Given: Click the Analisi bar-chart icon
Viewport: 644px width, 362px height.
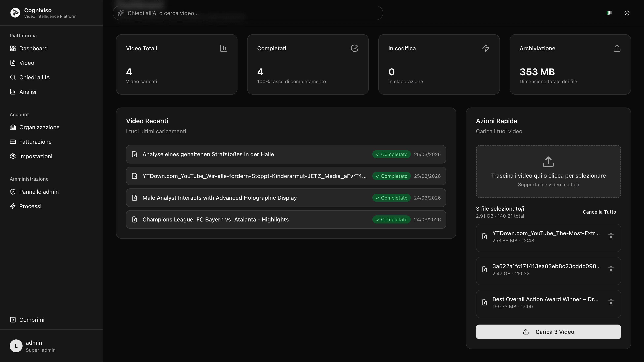Looking at the screenshot, I should (x=13, y=92).
